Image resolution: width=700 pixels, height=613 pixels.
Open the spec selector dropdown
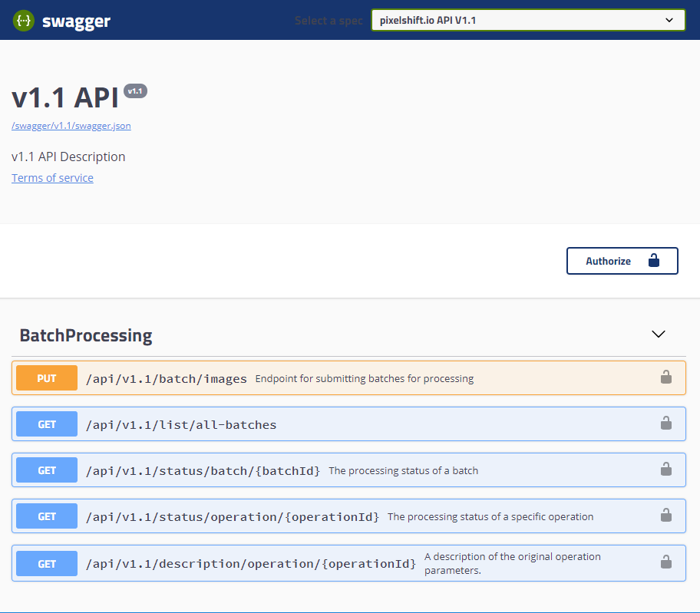(528, 21)
